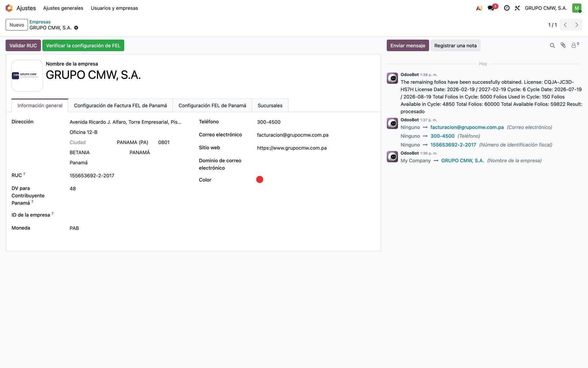Open the AI assistant icon in navbar
Image resolution: width=588 pixels, height=368 pixels.
click(x=479, y=8)
